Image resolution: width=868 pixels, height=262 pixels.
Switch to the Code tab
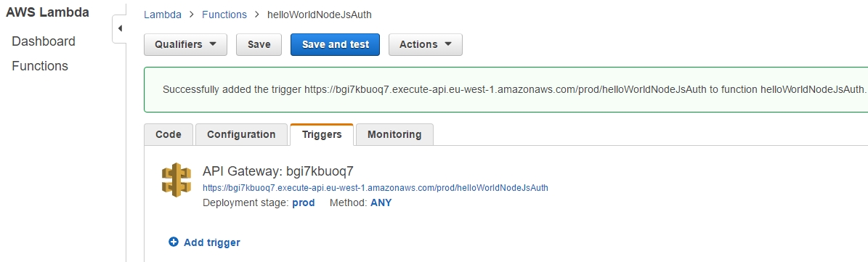point(169,134)
